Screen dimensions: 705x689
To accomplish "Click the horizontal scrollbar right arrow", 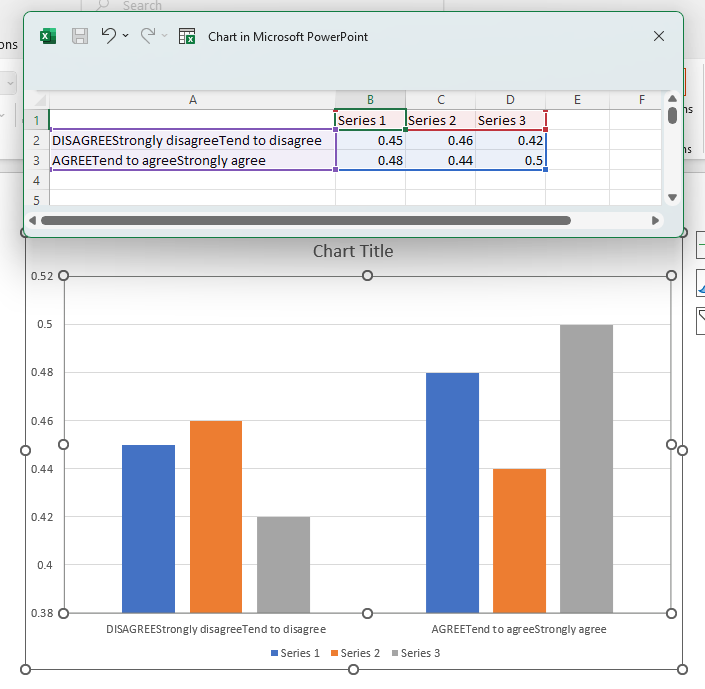I will click(655, 220).
